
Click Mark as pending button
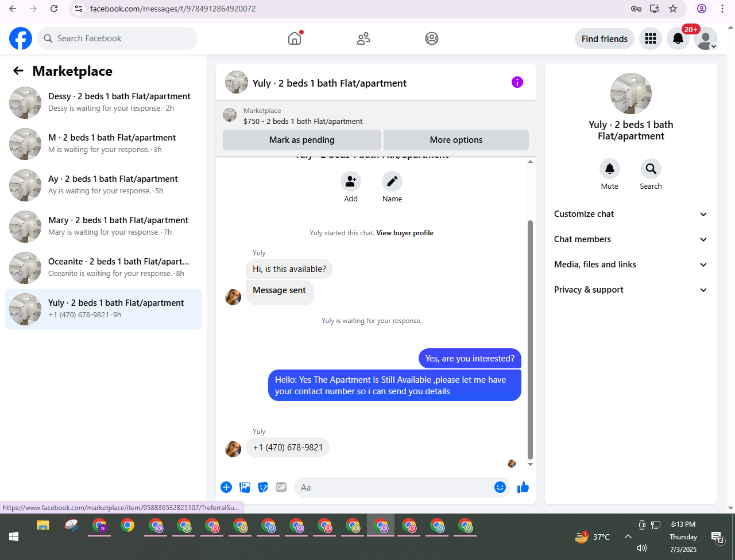[x=302, y=140]
